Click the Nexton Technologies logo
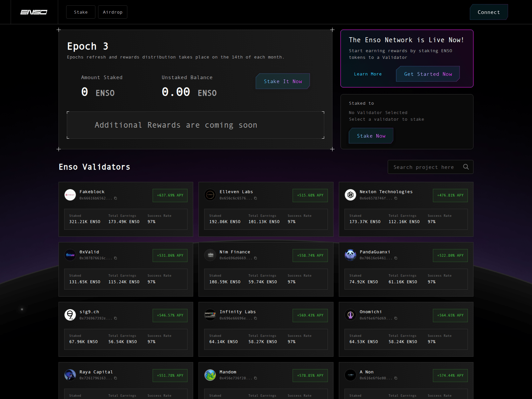532x399 pixels. [x=350, y=195]
